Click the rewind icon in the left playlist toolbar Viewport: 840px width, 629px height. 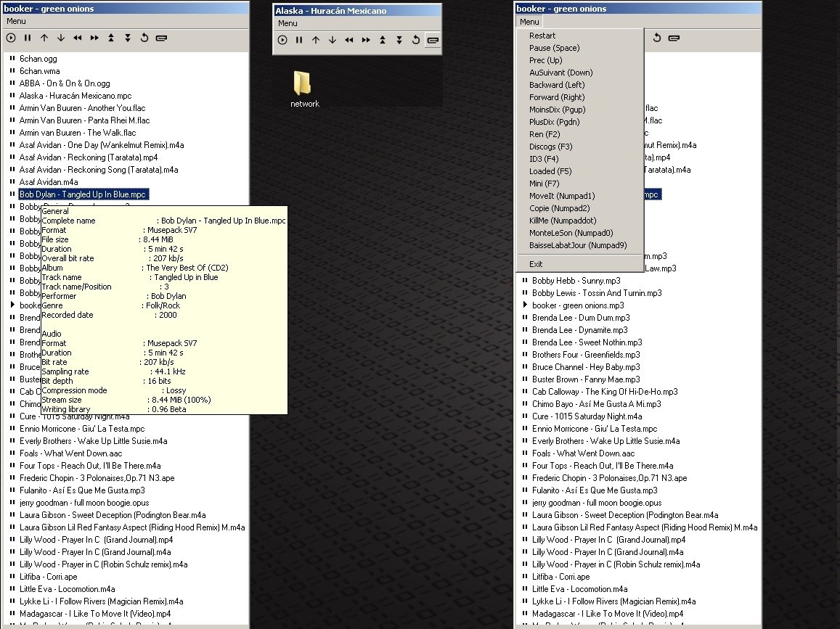click(x=78, y=38)
